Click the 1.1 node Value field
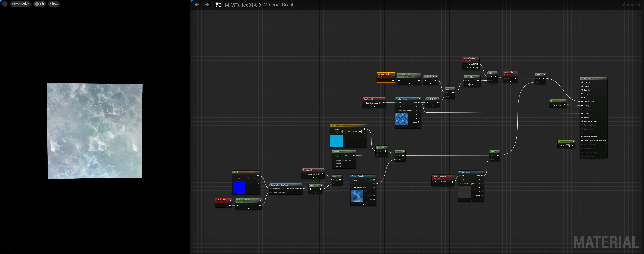 [568, 146]
